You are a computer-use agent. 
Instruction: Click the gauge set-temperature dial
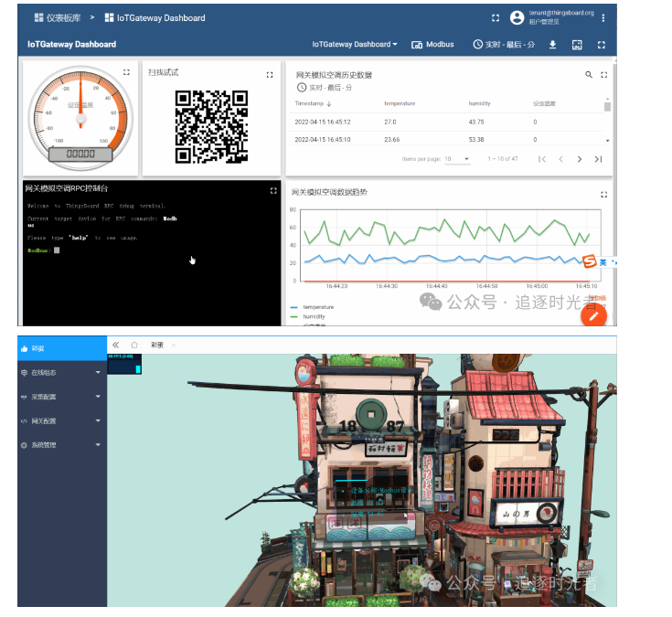(80, 116)
